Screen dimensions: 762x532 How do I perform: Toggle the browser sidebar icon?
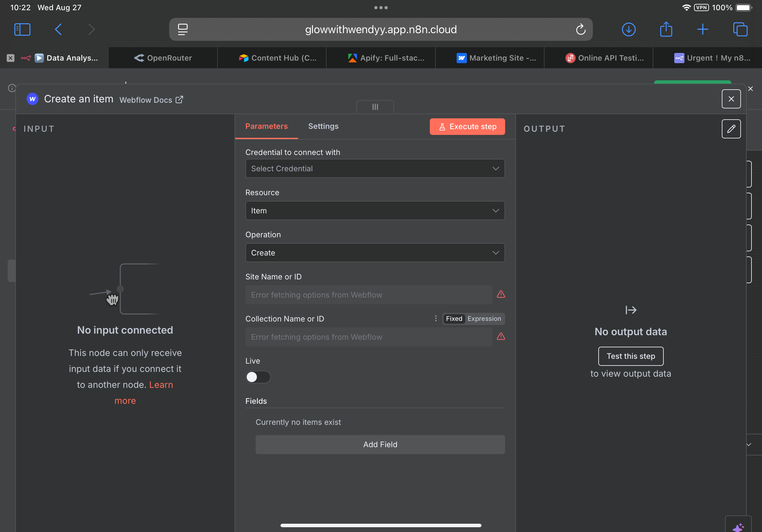pos(22,29)
